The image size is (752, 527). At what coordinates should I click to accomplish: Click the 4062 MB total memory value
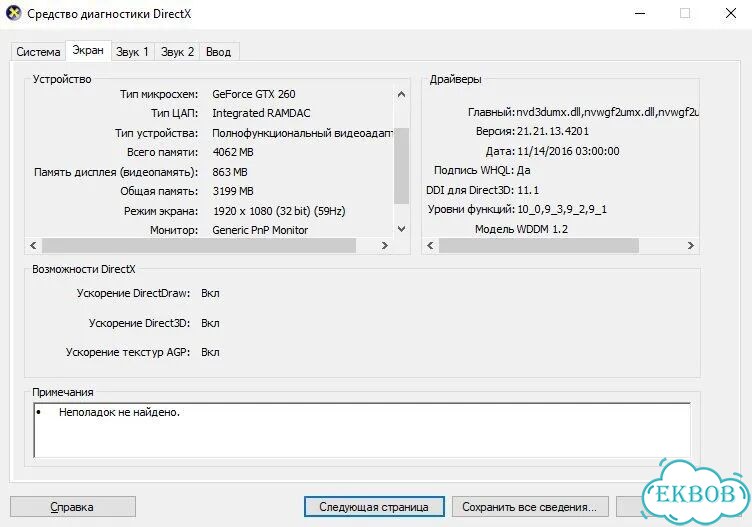233,152
